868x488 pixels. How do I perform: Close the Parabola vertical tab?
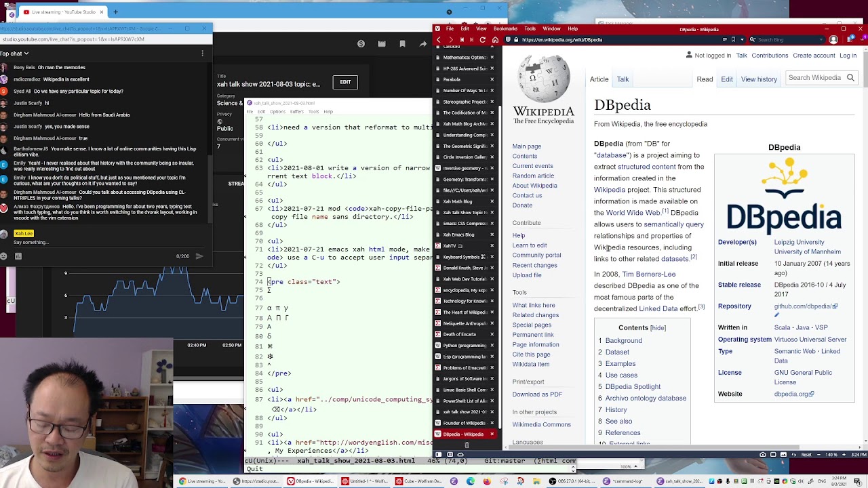(x=492, y=79)
